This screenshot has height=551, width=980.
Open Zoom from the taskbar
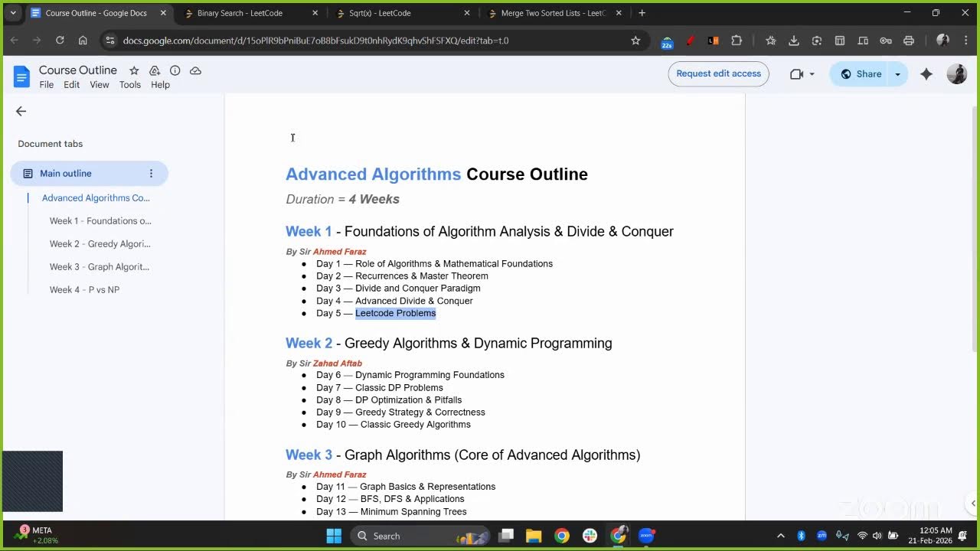(647, 536)
